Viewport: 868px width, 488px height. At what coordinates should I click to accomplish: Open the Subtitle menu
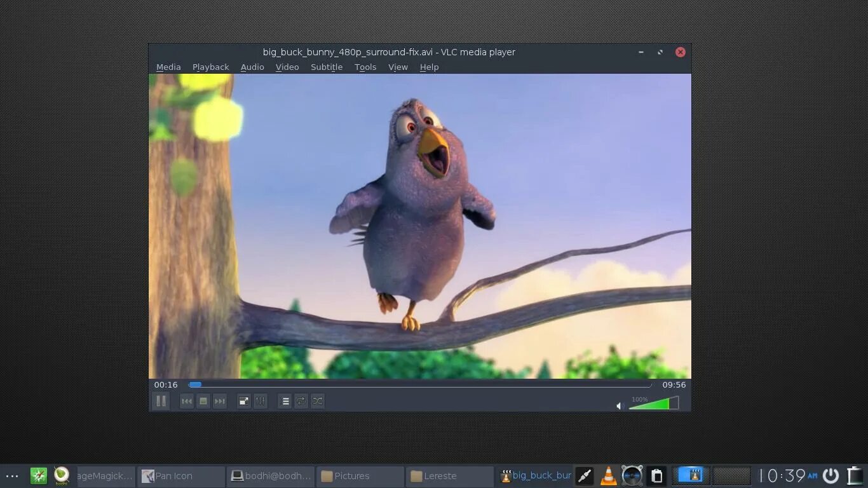[x=327, y=67]
